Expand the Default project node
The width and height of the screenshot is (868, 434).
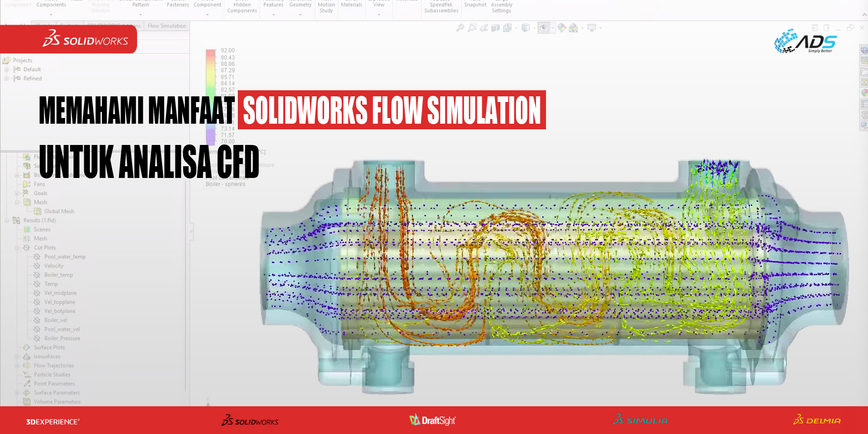click(7, 69)
